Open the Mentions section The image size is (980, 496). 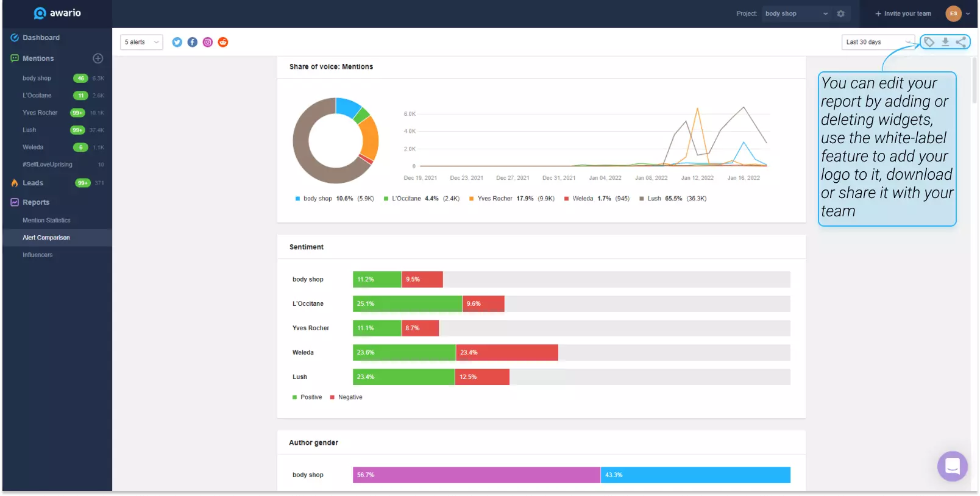tap(38, 58)
